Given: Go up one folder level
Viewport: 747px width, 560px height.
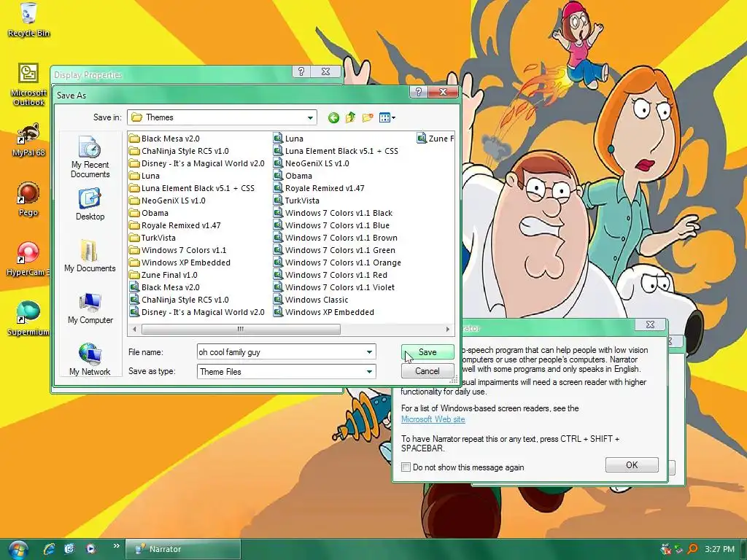Looking at the screenshot, I should coord(350,117).
